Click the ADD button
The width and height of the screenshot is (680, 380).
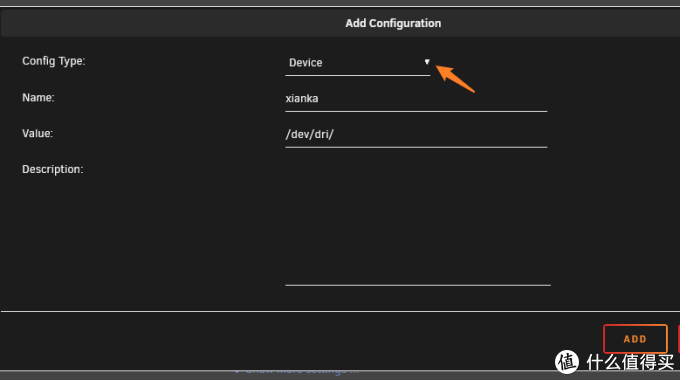click(635, 339)
